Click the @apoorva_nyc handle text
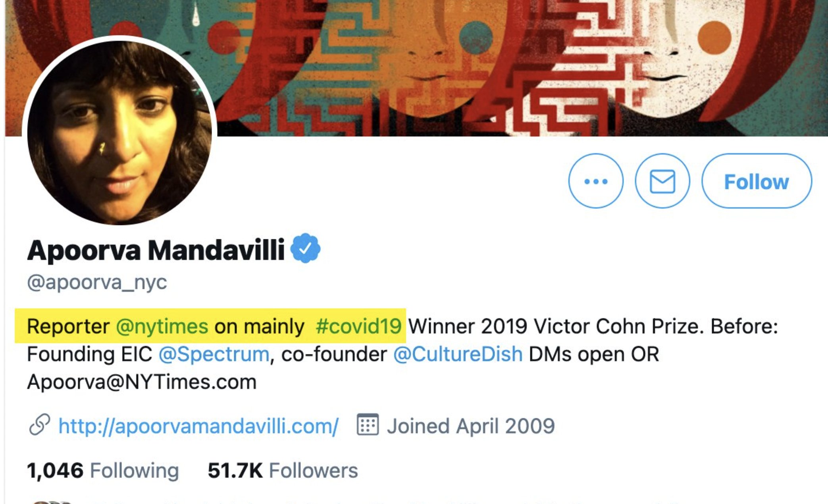Image resolution: width=828 pixels, height=504 pixels. pyautogui.click(x=97, y=283)
